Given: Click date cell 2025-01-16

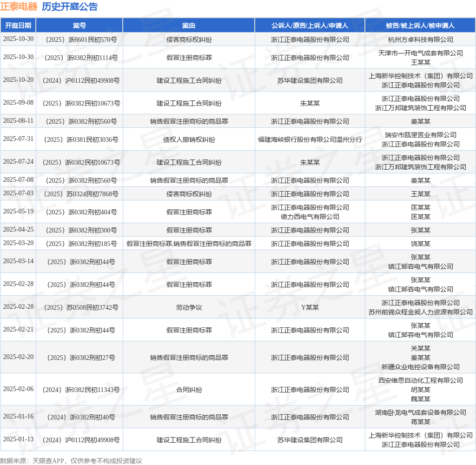Looking at the screenshot, I should pos(18,416).
